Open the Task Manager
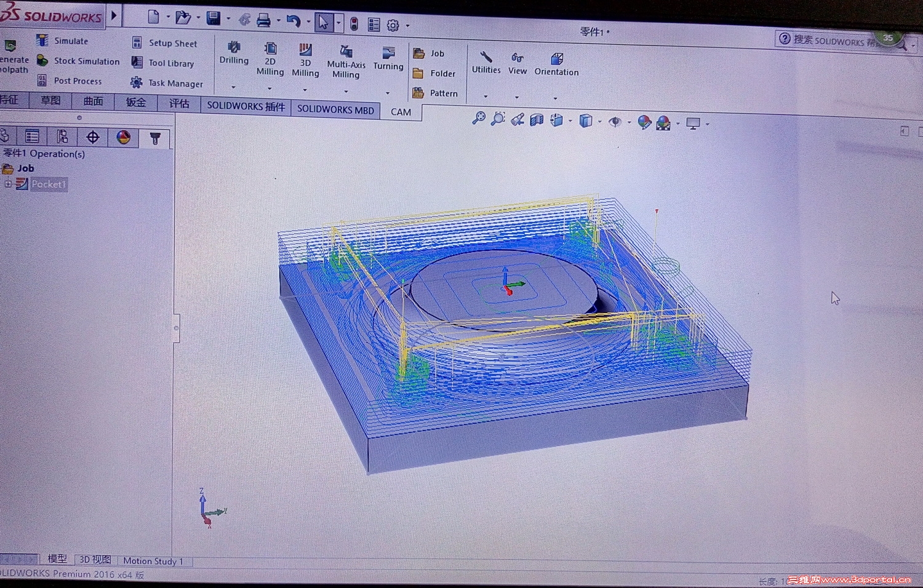Image resolution: width=923 pixels, height=588 pixels. 167,83
